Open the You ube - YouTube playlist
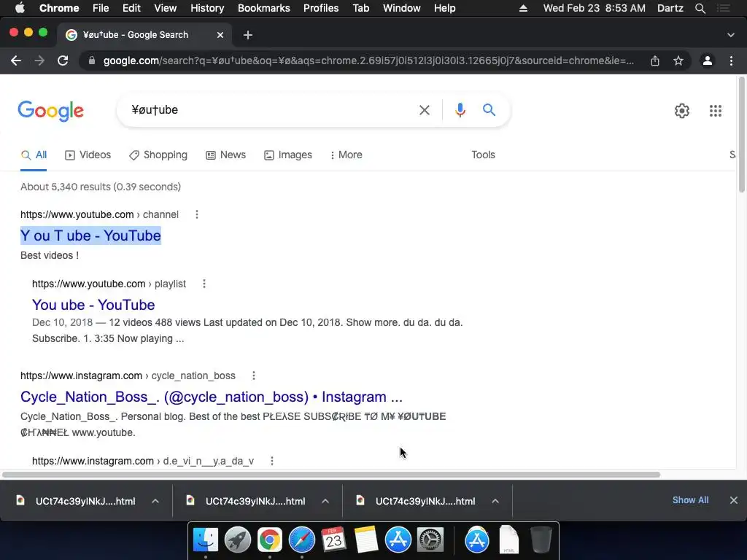The height and width of the screenshot is (560, 747). pos(93,305)
